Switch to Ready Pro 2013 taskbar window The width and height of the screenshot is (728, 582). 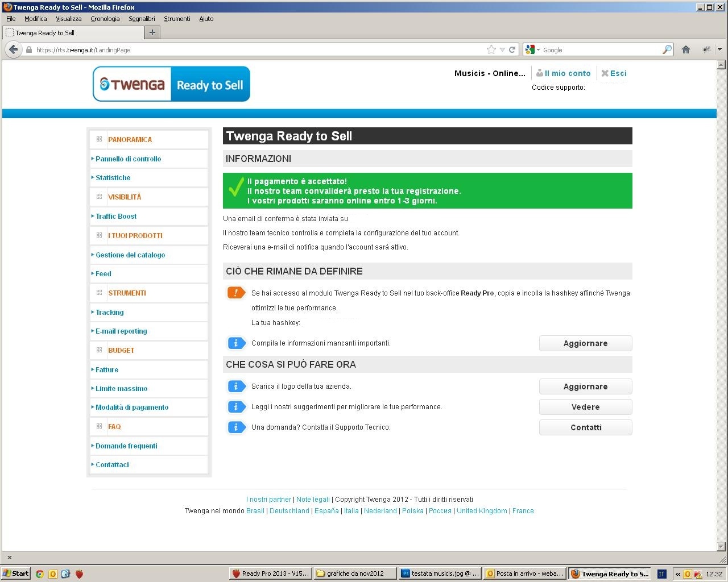(271, 573)
